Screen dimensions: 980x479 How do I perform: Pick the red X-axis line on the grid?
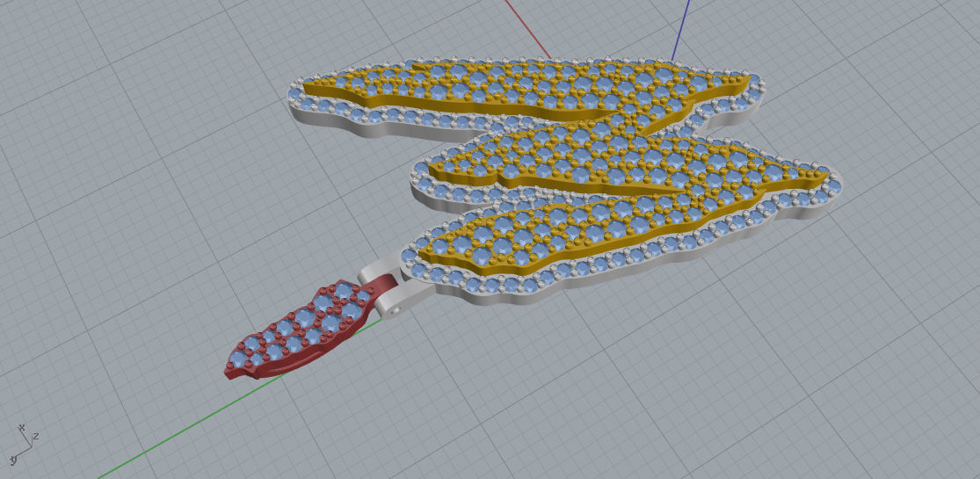pyautogui.click(x=528, y=29)
